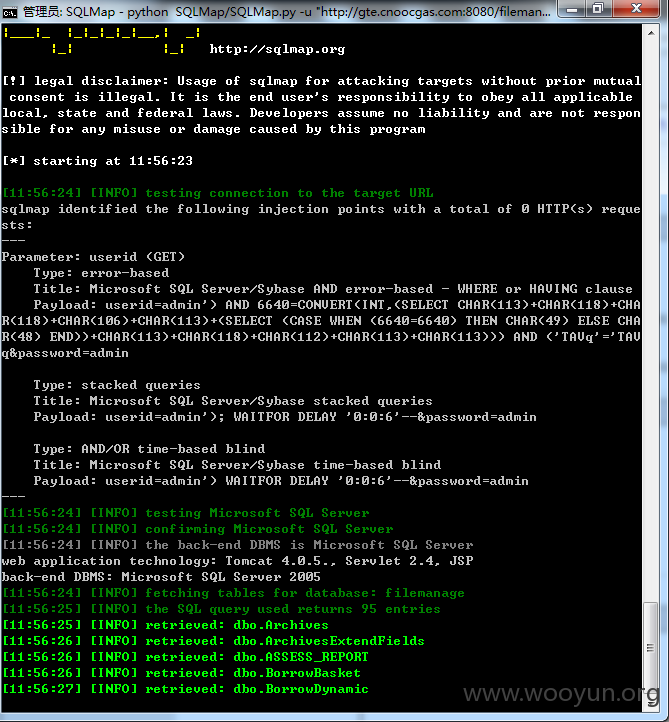Click the 'Parameter: userid (GET)' line
Image resolution: width=669 pixels, height=722 pixels.
(93, 257)
